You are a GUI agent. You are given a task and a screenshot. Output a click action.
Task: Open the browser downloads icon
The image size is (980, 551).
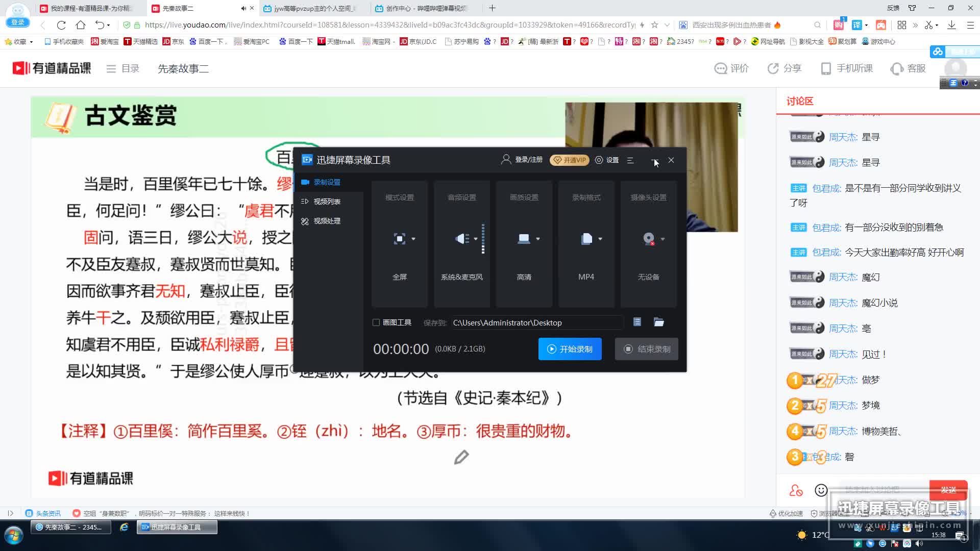point(951,25)
